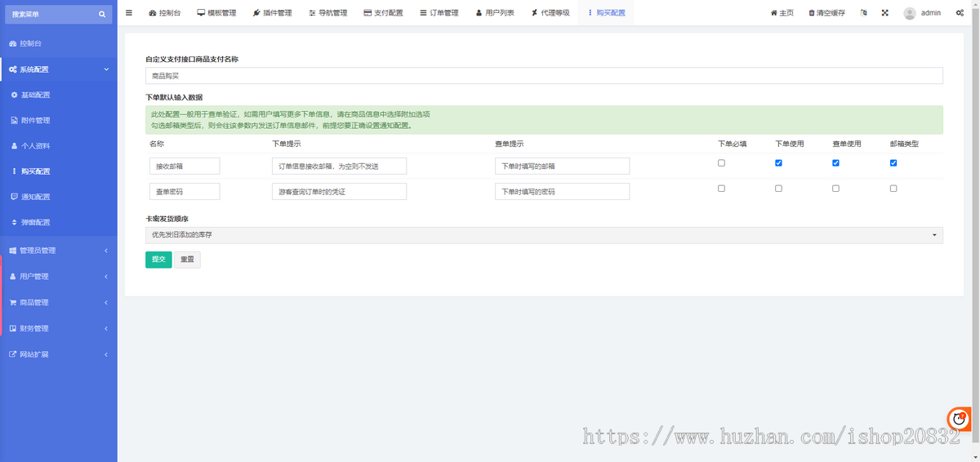The width and height of the screenshot is (980, 462).
Task: Enable 下单必填 checkbox for 接收邮箱 row
Action: click(x=721, y=163)
